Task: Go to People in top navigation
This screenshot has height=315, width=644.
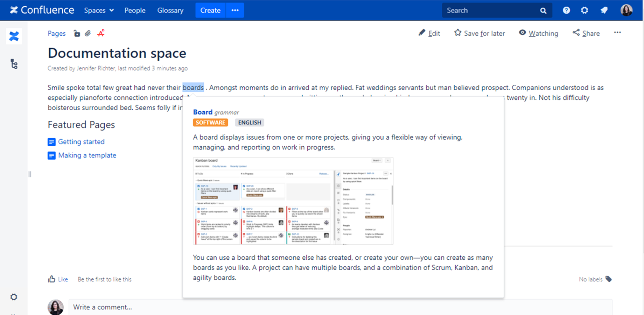Action: (135, 10)
